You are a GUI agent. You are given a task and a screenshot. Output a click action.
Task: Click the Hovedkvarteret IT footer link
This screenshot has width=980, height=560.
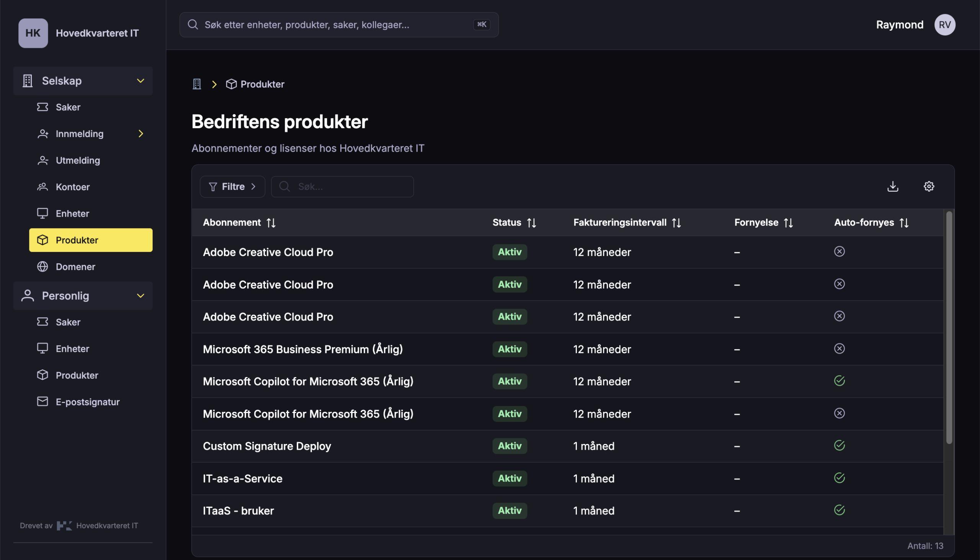point(107,526)
